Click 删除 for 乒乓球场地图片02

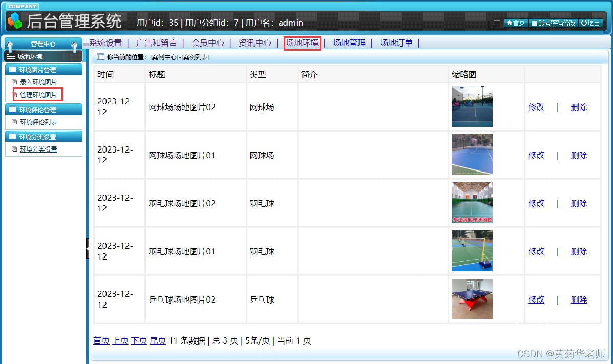coord(579,299)
